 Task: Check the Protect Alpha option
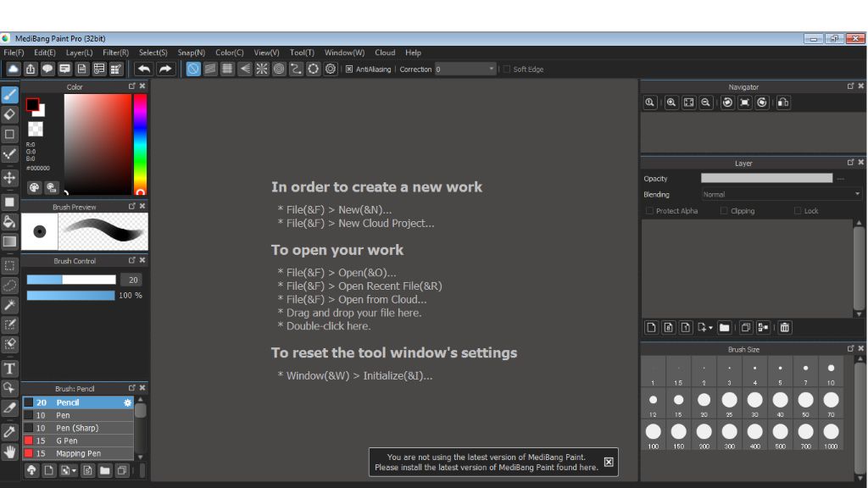pyautogui.click(x=650, y=211)
